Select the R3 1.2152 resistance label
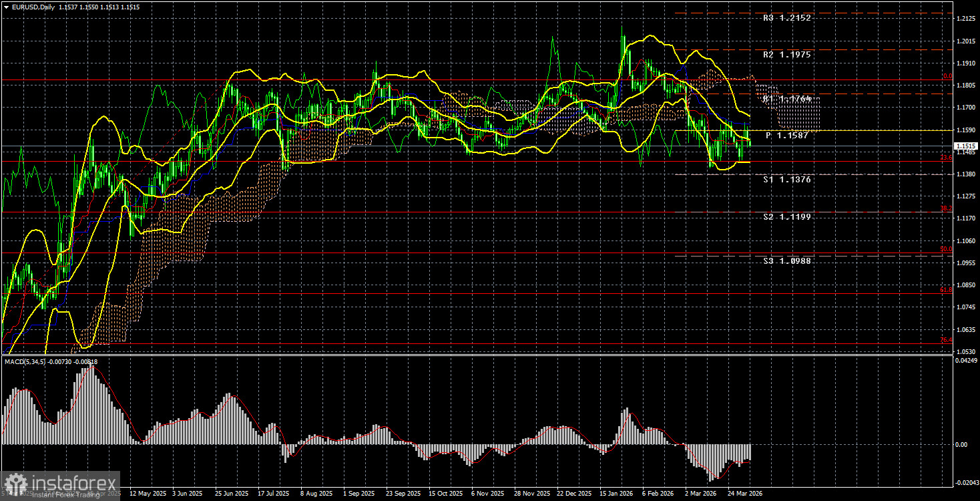 tap(787, 18)
